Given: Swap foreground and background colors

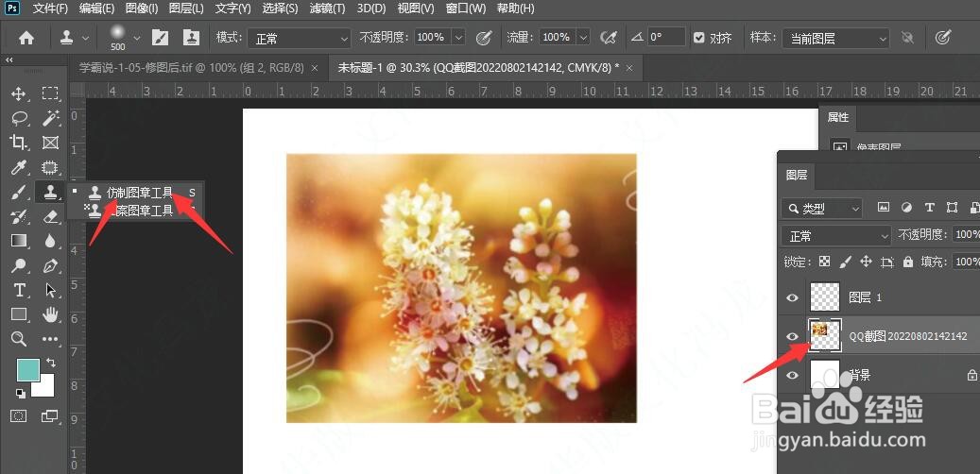Looking at the screenshot, I should pos(51,363).
